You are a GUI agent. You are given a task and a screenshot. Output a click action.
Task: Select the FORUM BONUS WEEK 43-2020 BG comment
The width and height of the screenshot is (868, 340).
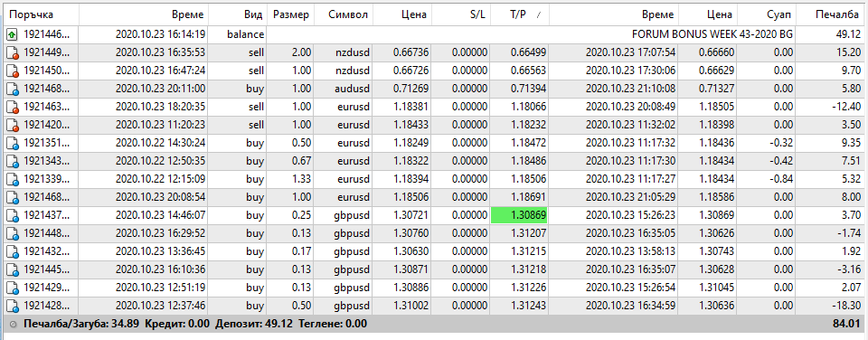point(712,35)
